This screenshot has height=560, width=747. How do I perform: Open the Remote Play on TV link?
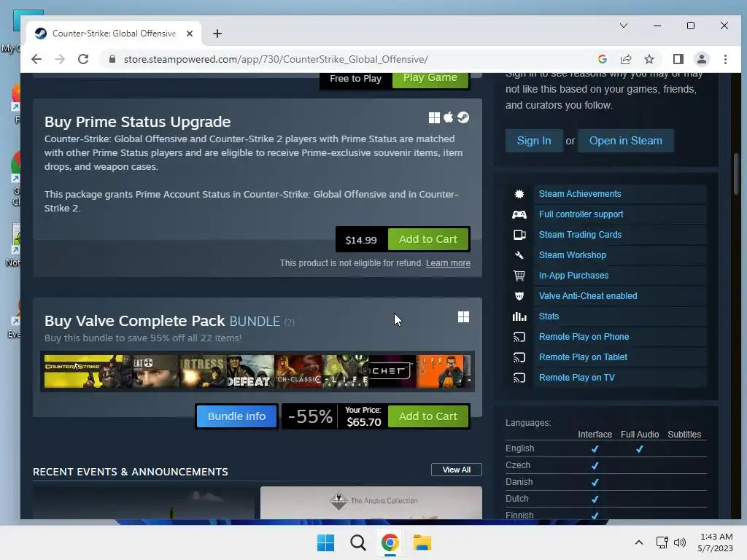point(577,378)
